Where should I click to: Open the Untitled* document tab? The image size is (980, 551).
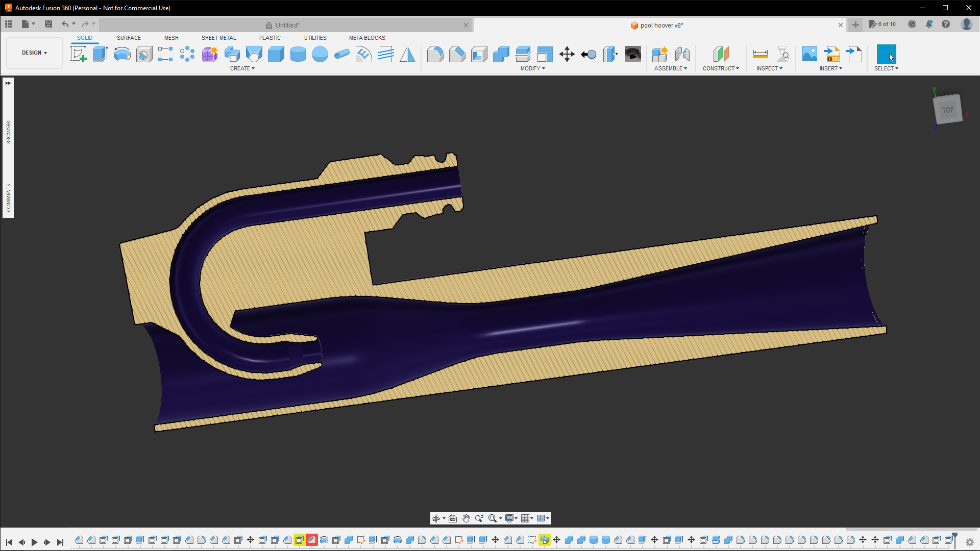[287, 25]
